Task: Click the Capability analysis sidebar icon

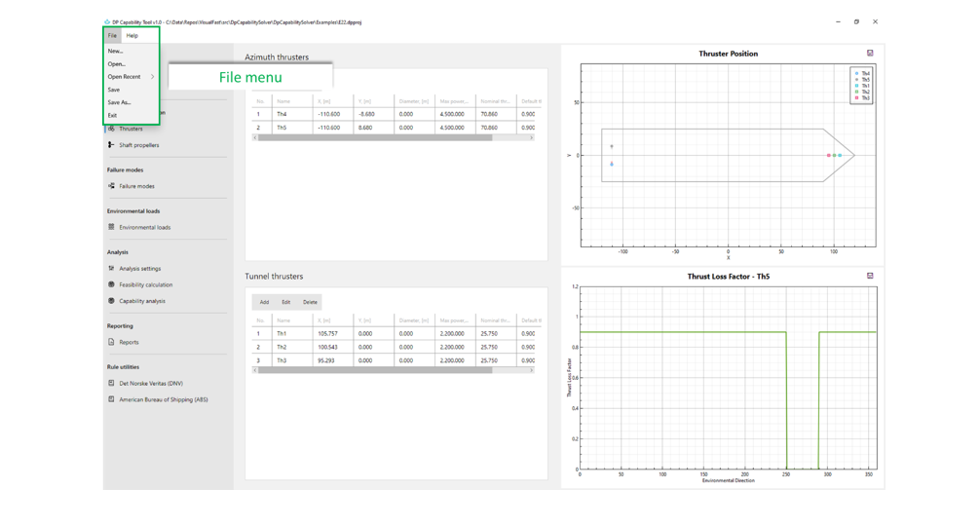Action: coord(111,301)
